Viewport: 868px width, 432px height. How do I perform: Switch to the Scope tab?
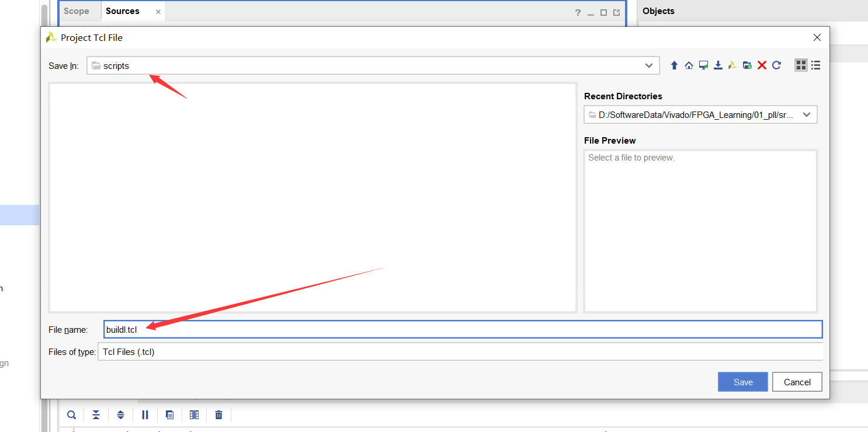tap(77, 11)
